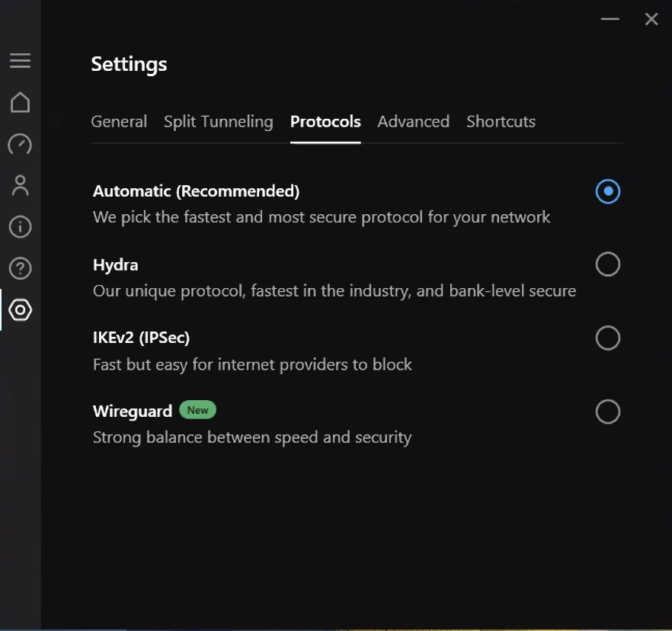
Task: Open the hamburger menu in sidebar
Action: (20, 60)
